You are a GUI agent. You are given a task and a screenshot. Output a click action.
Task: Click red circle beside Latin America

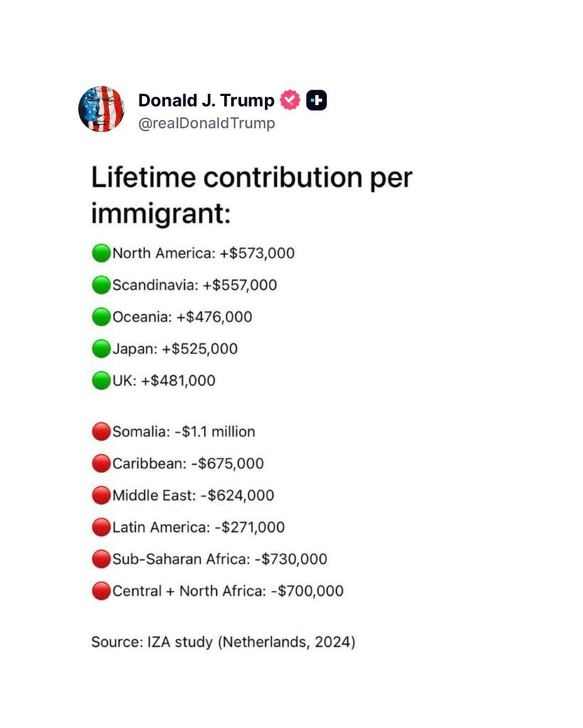(x=101, y=527)
